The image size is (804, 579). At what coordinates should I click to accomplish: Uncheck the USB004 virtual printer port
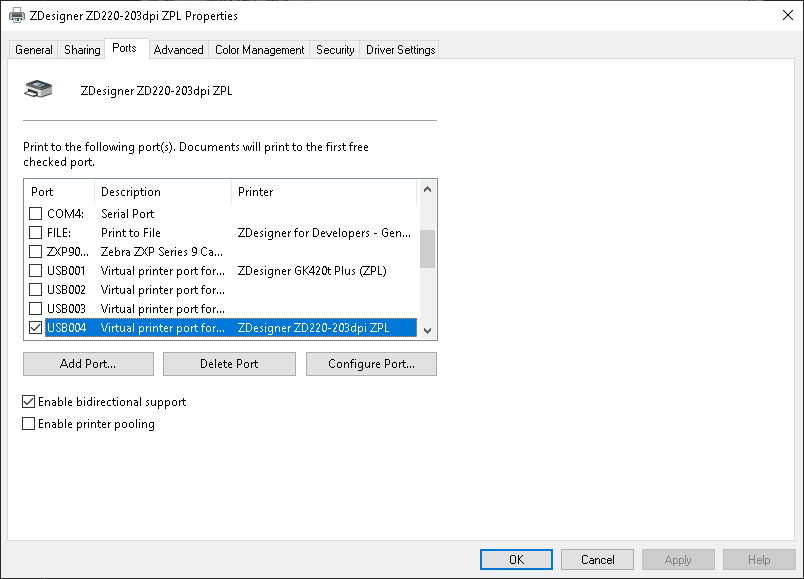pyautogui.click(x=34, y=327)
